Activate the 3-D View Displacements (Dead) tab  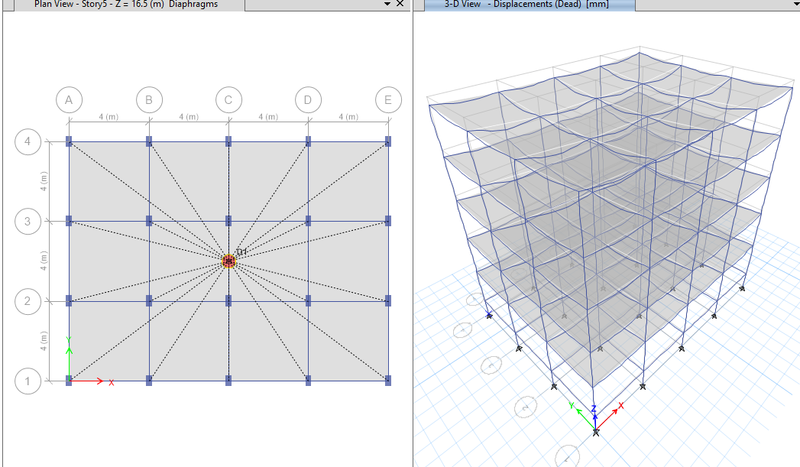pyautogui.click(x=530, y=5)
